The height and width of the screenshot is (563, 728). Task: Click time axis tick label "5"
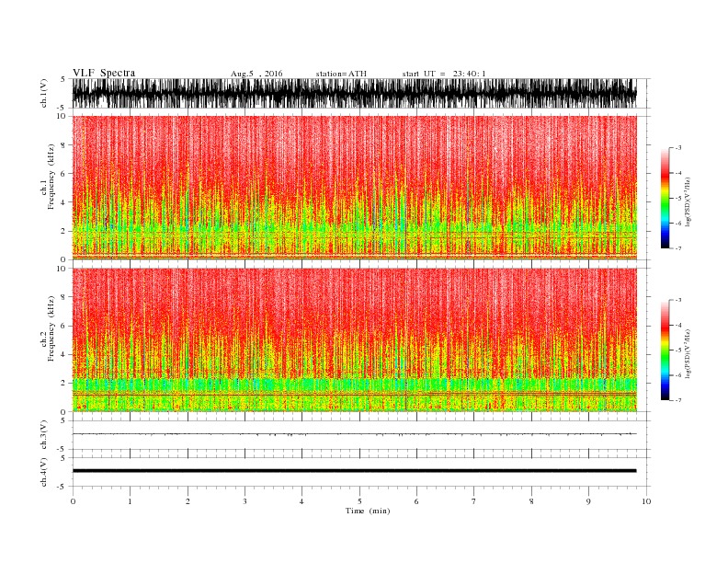click(359, 501)
